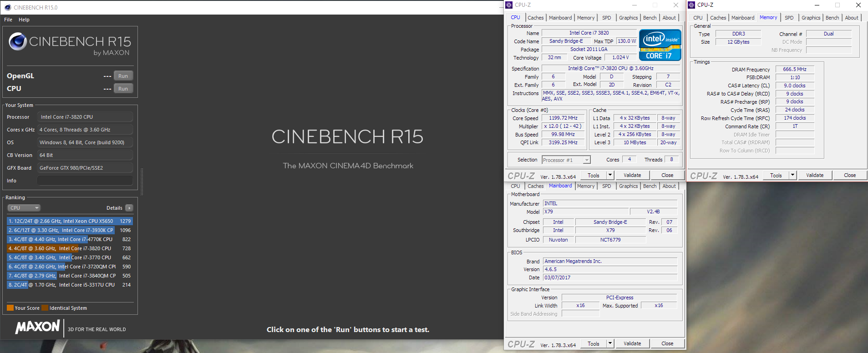Select ranking row Intel Core i7-3840QM
The width and height of the screenshot is (868, 353).
click(70, 276)
